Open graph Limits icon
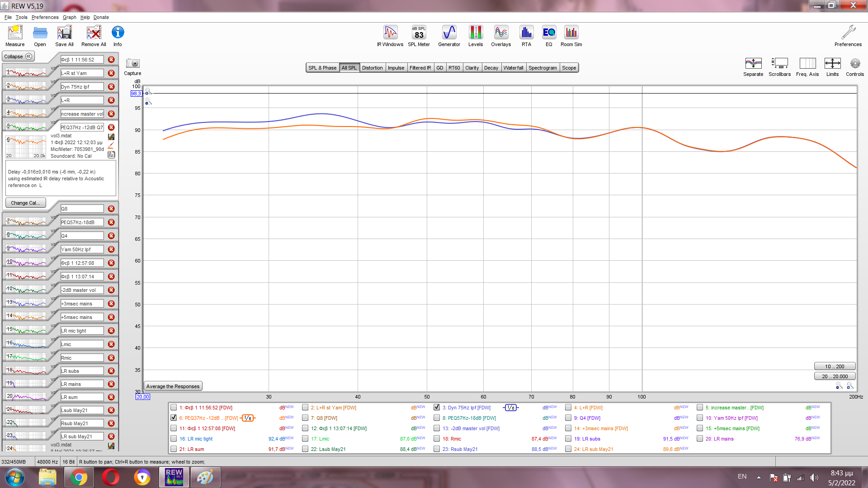 [832, 66]
